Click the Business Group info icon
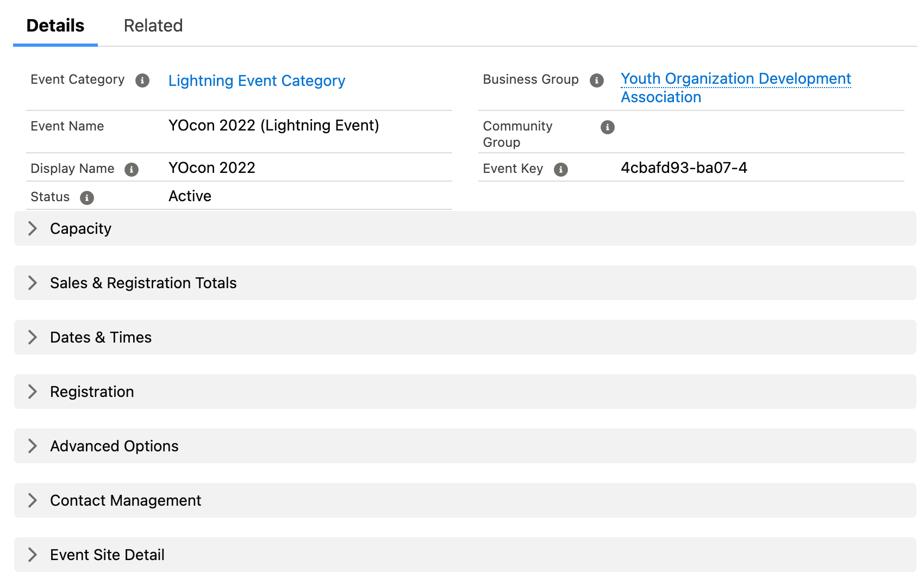924x584 pixels. tap(597, 80)
